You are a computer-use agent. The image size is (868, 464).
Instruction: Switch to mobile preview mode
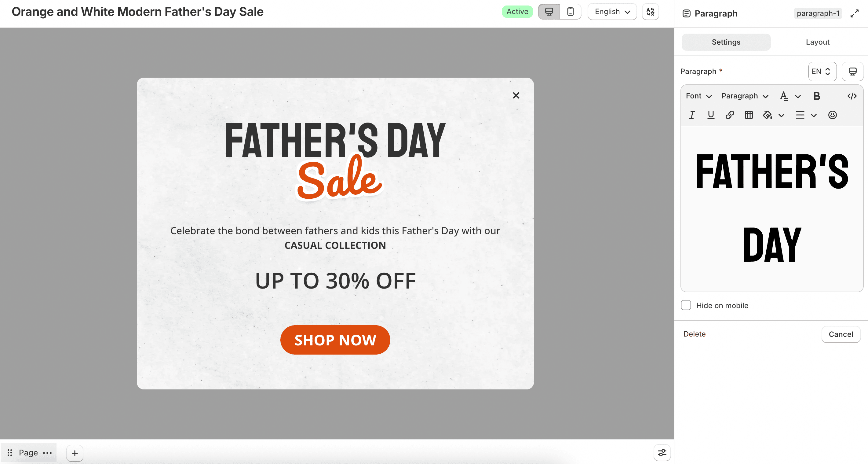click(x=570, y=12)
